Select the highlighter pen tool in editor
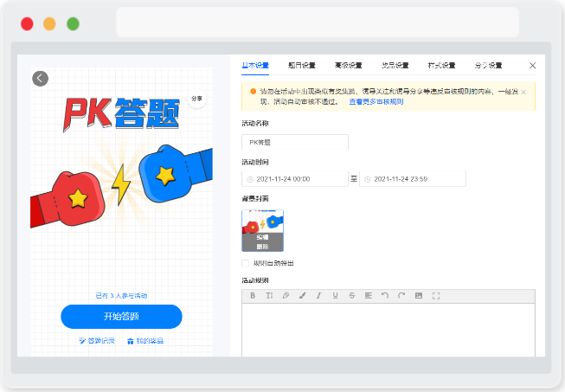The width and height of the screenshot is (565, 392). [286, 296]
